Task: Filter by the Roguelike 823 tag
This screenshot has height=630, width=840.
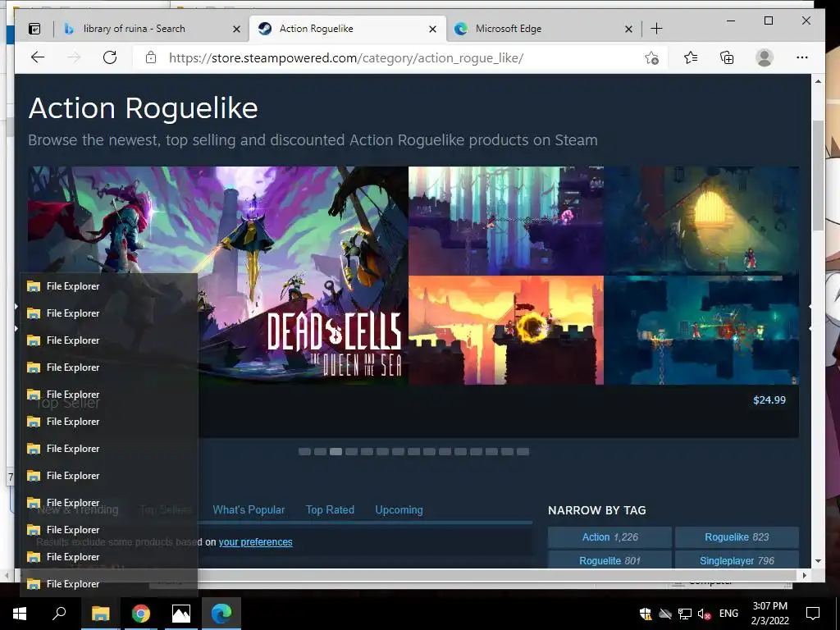Action: pos(737,537)
